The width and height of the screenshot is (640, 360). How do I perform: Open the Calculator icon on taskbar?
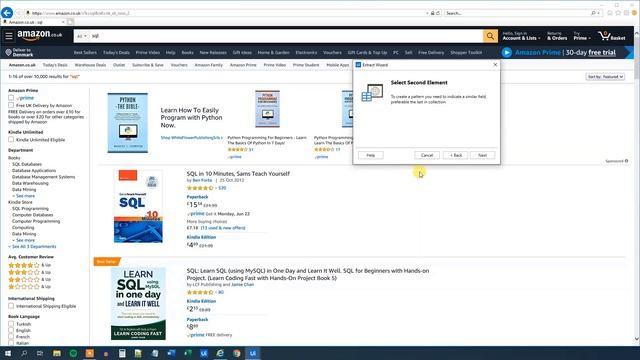[x=122, y=353]
